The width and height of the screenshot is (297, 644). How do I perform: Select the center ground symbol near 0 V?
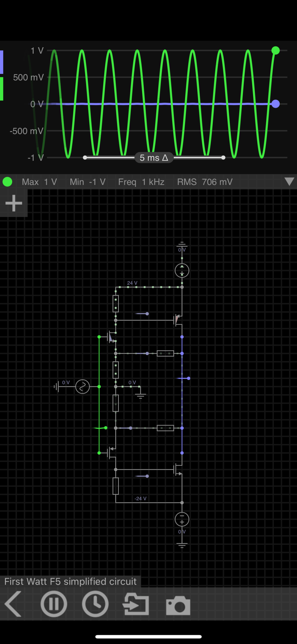tap(140, 396)
